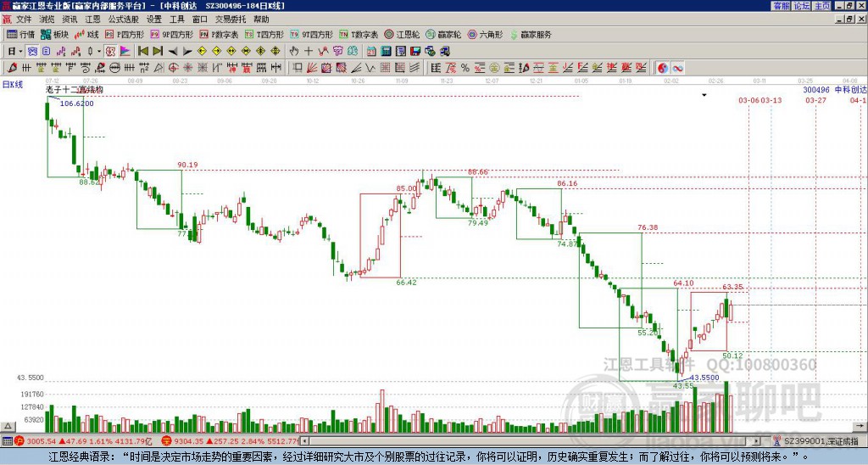Click the 日K线 label
This screenshot has width=868, height=465.
[x=13, y=85]
